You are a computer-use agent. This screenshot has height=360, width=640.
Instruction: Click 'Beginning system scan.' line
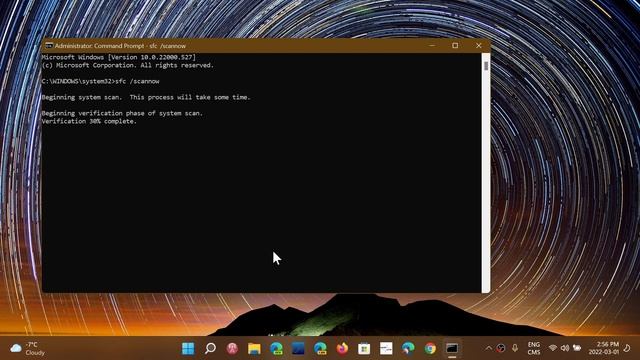146,97
